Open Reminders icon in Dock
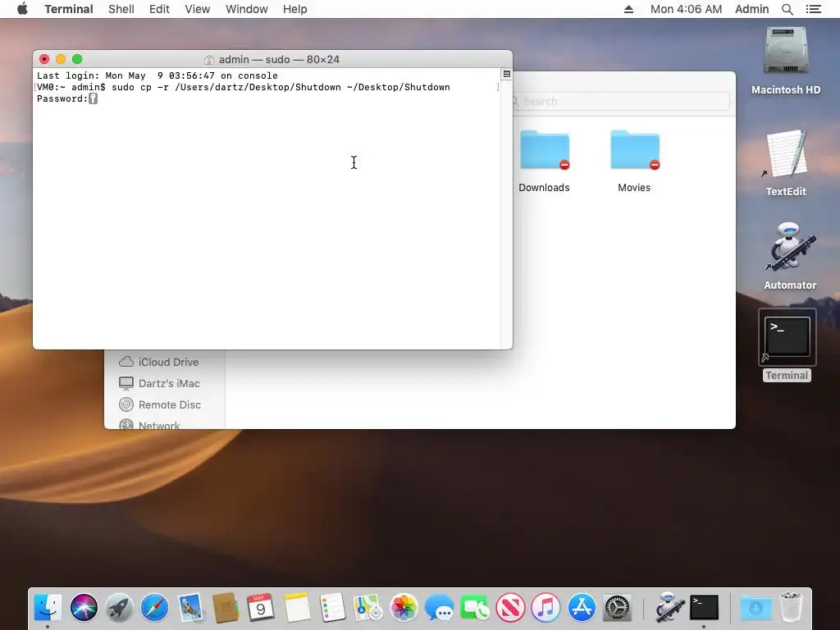Screen dimensions: 840x630 click(332, 608)
